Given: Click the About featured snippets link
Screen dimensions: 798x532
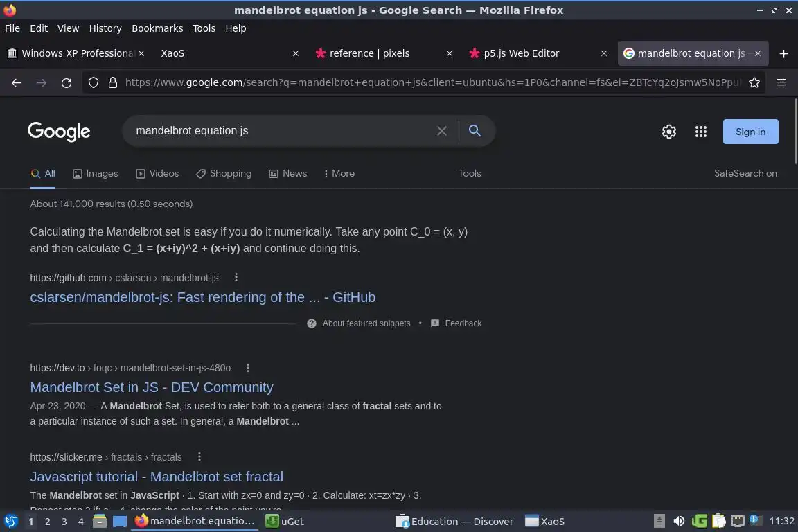Looking at the screenshot, I should pyautogui.click(x=366, y=323).
